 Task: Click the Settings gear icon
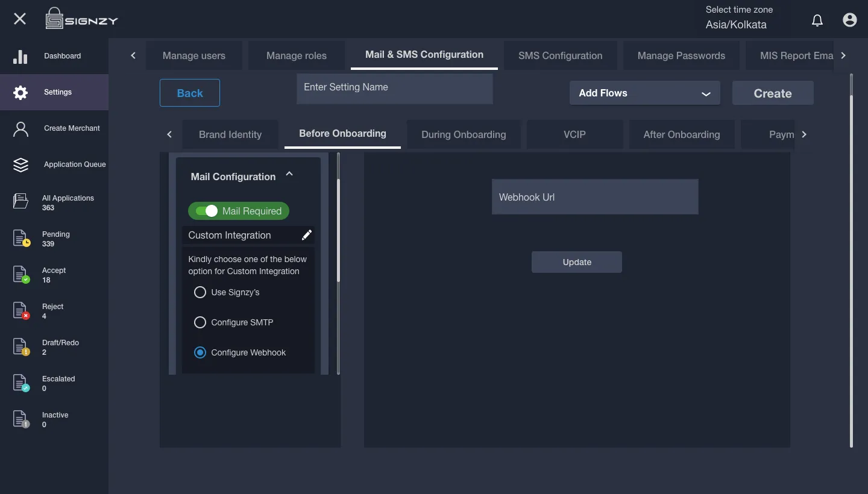pos(20,92)
